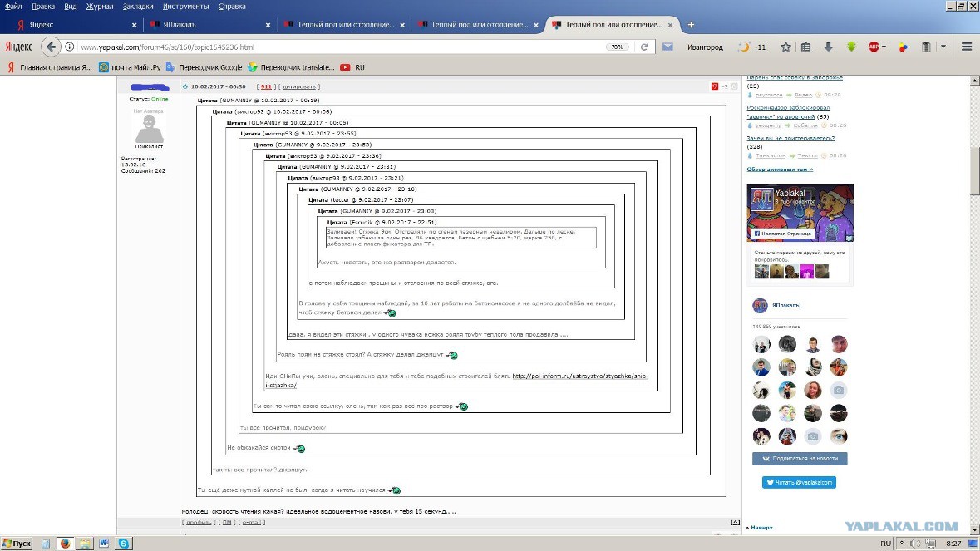Screen dimensions: 980x551
Task: Open почта Майл.Ру bookmark
Action: (130, 67)
